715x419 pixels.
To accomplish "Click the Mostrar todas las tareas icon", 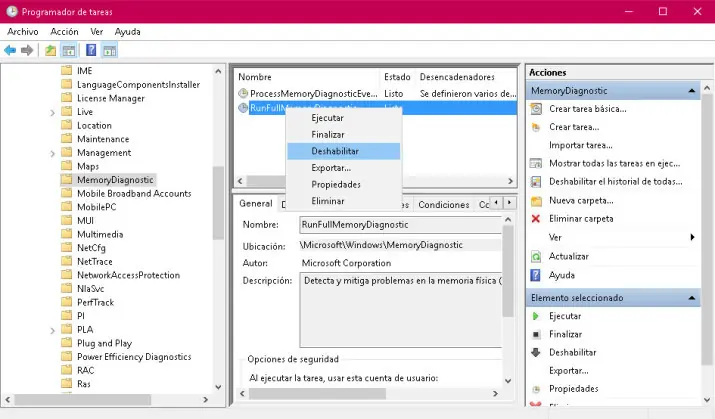I will pos(536,163).
